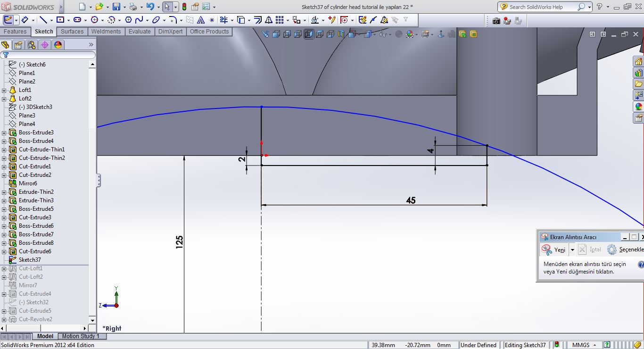This screenshot has width=644, height=349.
Task: Select the Corner Rectangle tool
Action: tap(60, 20)
